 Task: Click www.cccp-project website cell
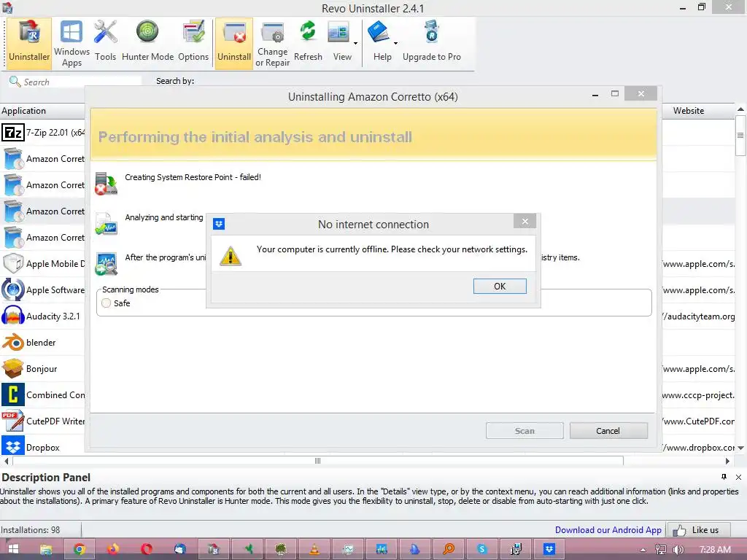[x=698, y=394]
